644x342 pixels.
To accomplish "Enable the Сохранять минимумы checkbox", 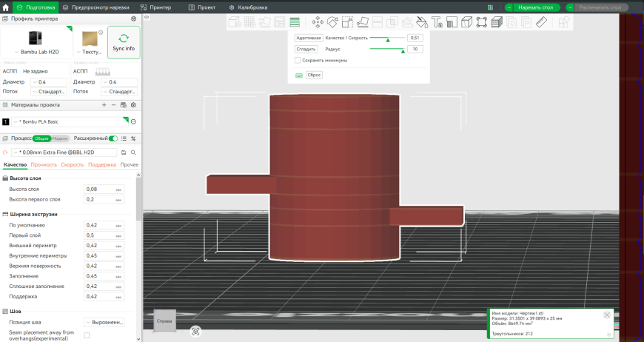I will [x=298, y=61].
